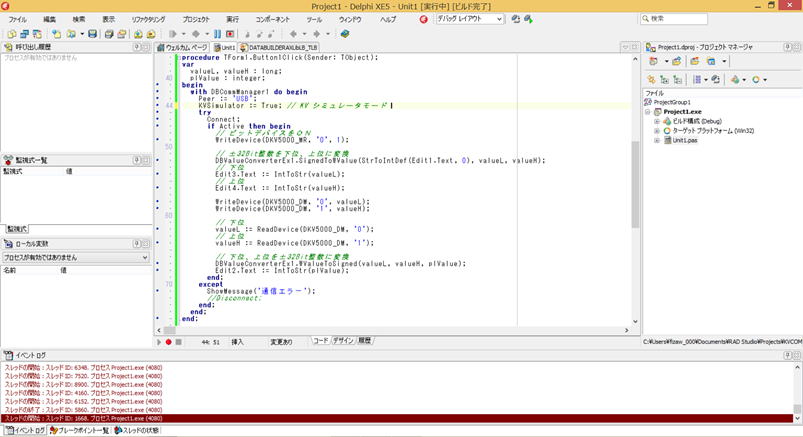This screenshot has height=437, width=803.
Task: Click the Remove project icon in Project Manager
Action: (694, 61)
